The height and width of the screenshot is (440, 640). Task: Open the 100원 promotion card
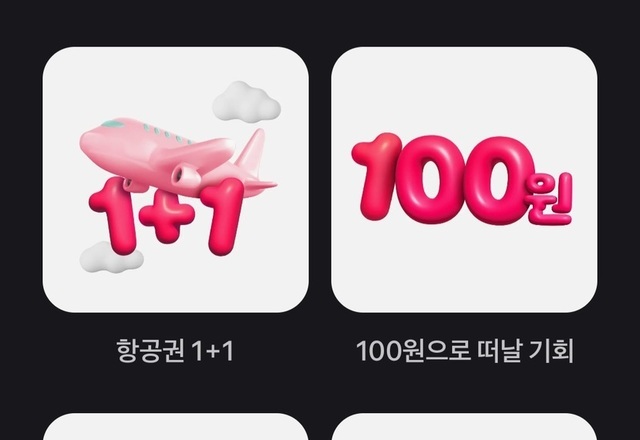[x=464, y=180]
